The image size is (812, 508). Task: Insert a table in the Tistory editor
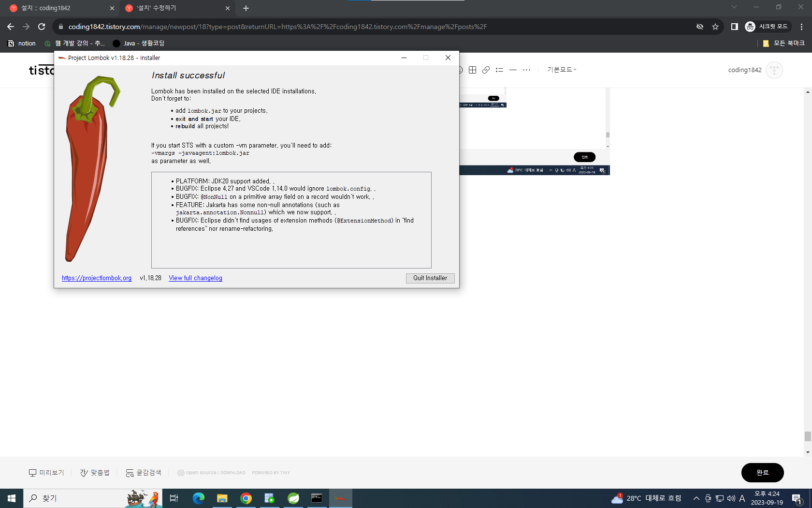click(473, 70)
